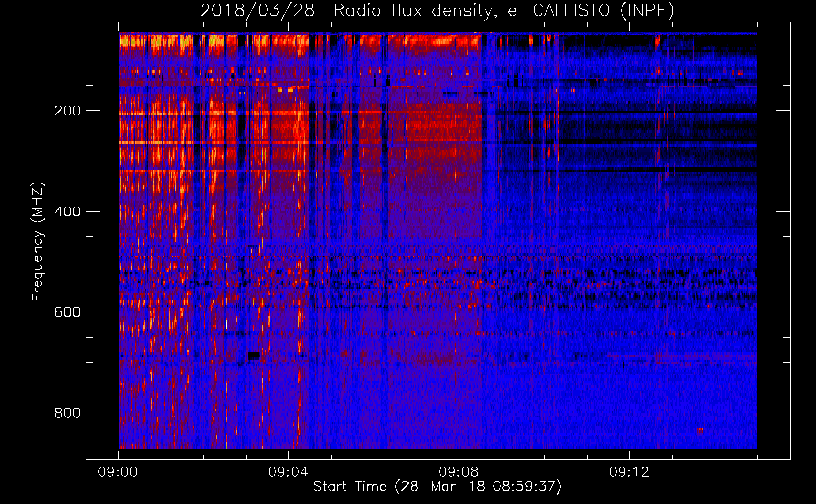This screenshot has height=504, width=816.
Task: Click the plot title '2018/03/28 Radio flux density'
Action: 437,10
